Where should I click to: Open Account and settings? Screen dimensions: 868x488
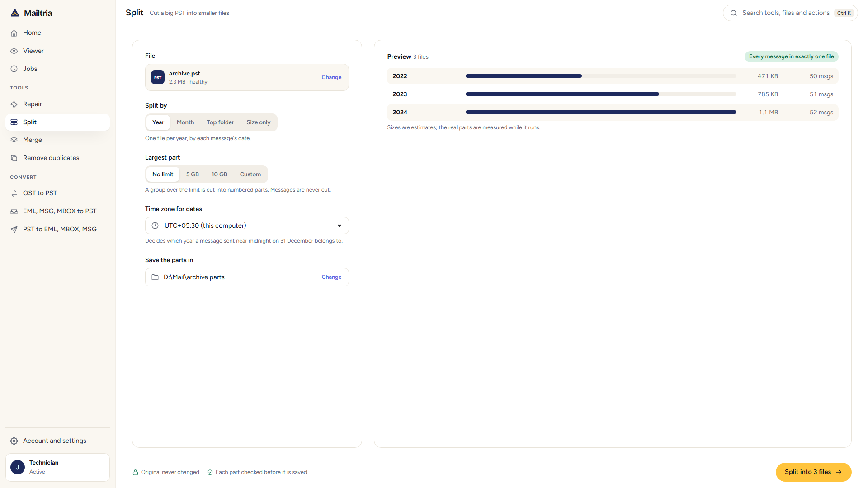57,441
